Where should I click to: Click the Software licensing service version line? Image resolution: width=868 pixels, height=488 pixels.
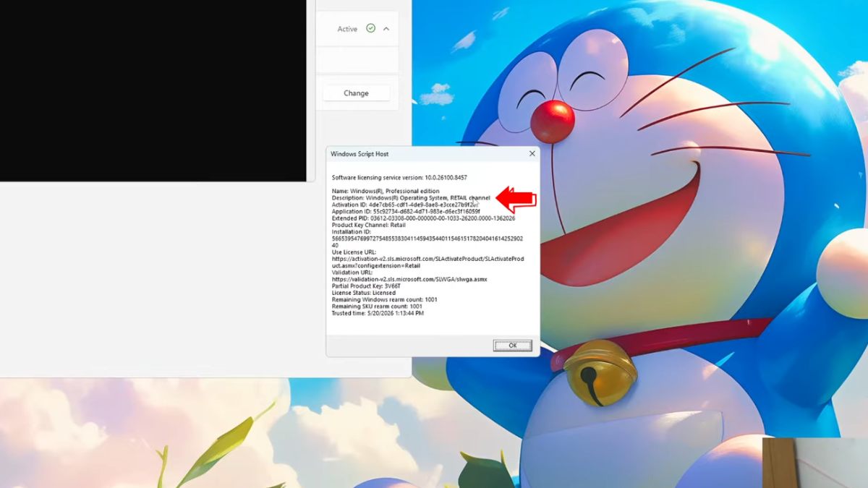click(399, 177)
